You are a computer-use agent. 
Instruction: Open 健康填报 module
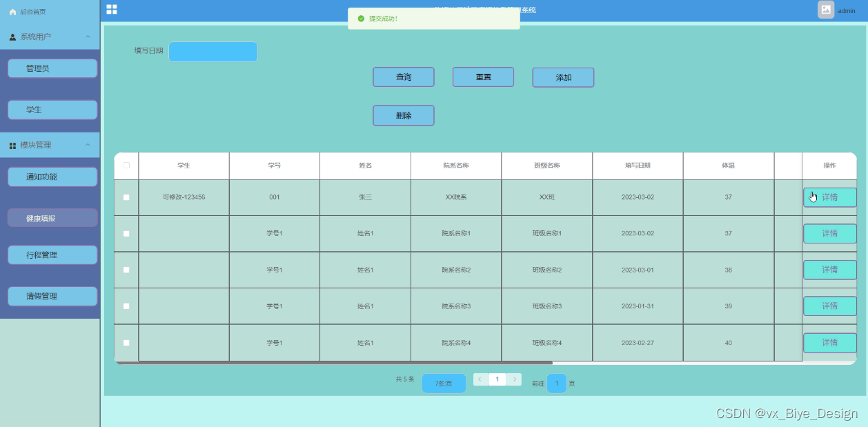pos(52,218)
